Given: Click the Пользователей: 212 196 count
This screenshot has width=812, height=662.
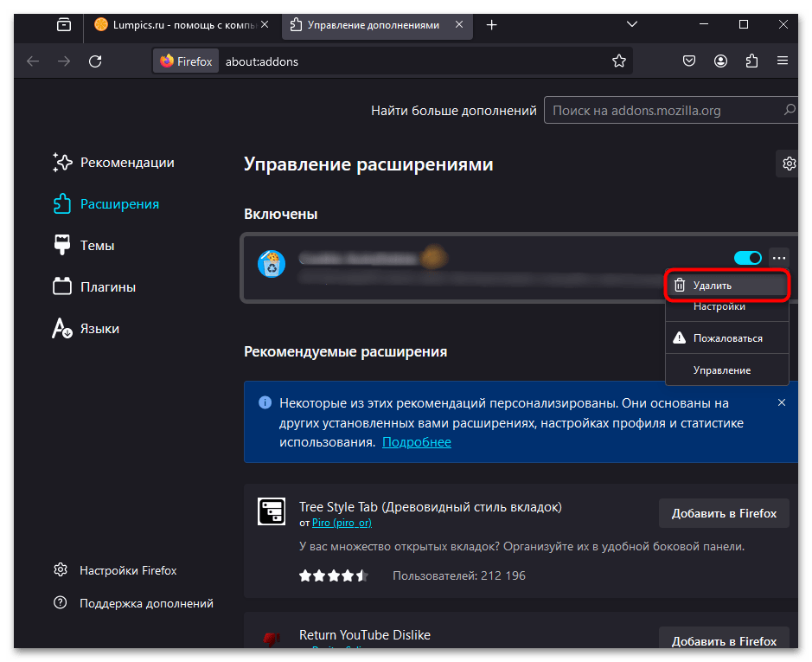Looking at the screenshot, I should (x=459, y=575).
